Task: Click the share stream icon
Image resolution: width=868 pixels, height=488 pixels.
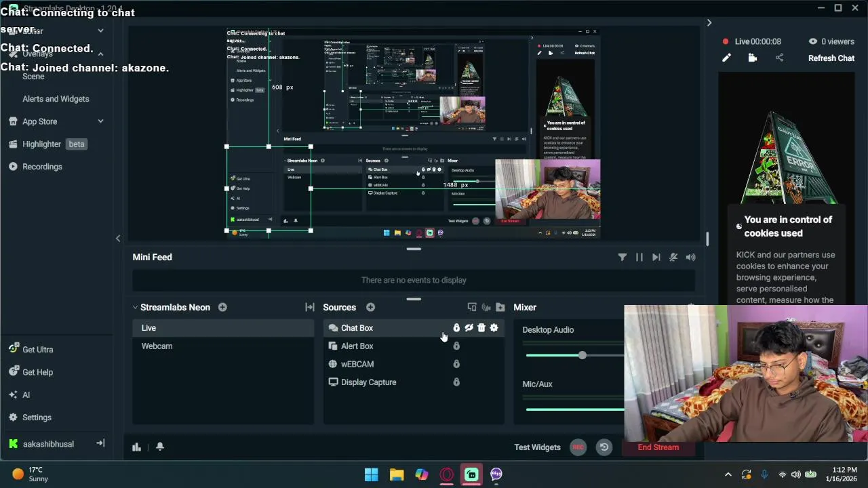Action: [x=779, y=58]
